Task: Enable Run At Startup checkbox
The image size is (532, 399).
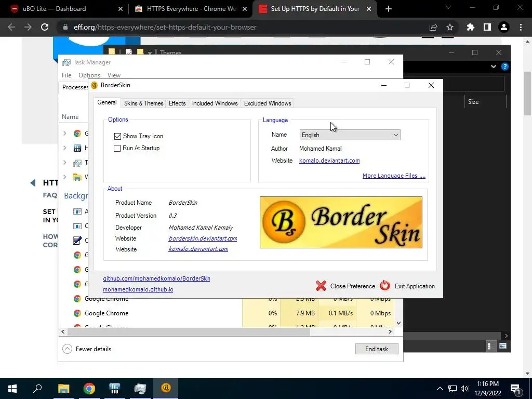Action: 117,148
